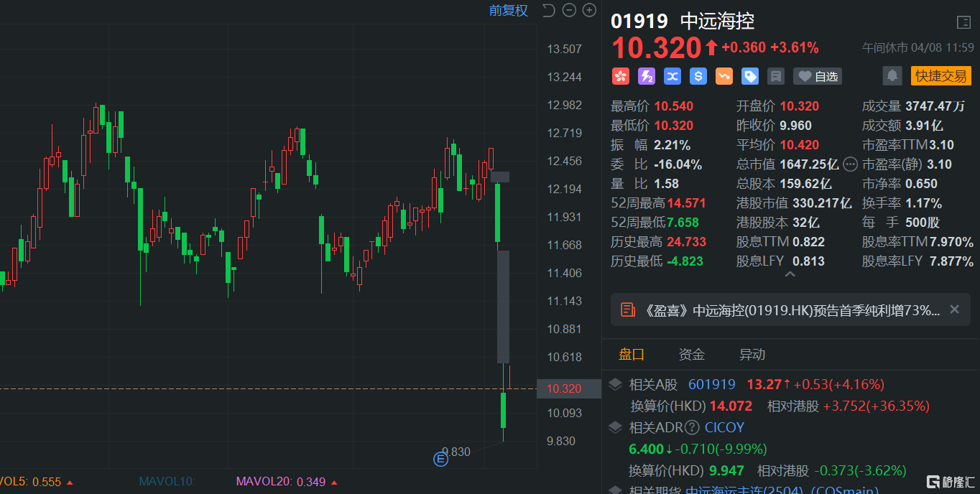Click the 最高价 10.540 value
Viewport: 980px width, 494px height.
[x=673, y=106]
